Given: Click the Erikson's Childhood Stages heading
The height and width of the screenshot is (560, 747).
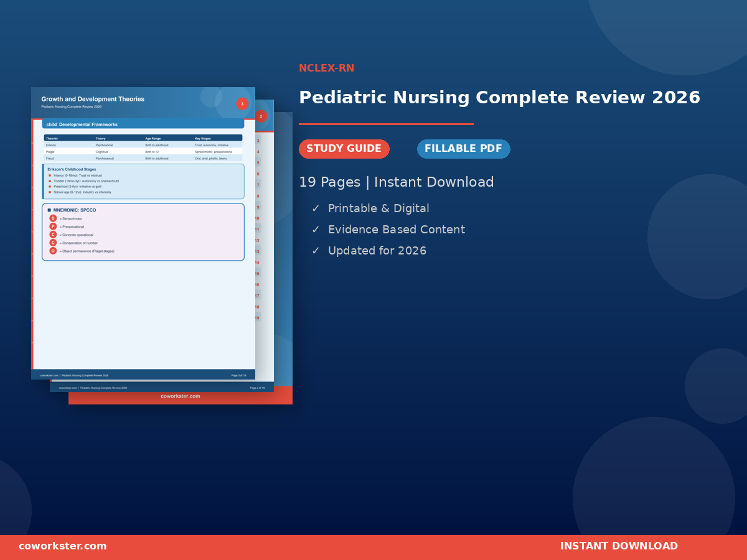Looking at the screenshot, I should [72, 169].
